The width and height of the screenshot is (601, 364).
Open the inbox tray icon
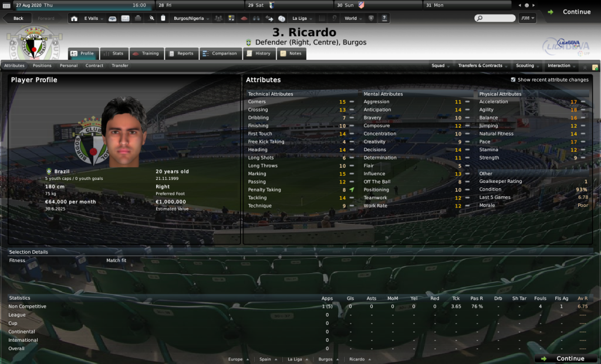112,18
